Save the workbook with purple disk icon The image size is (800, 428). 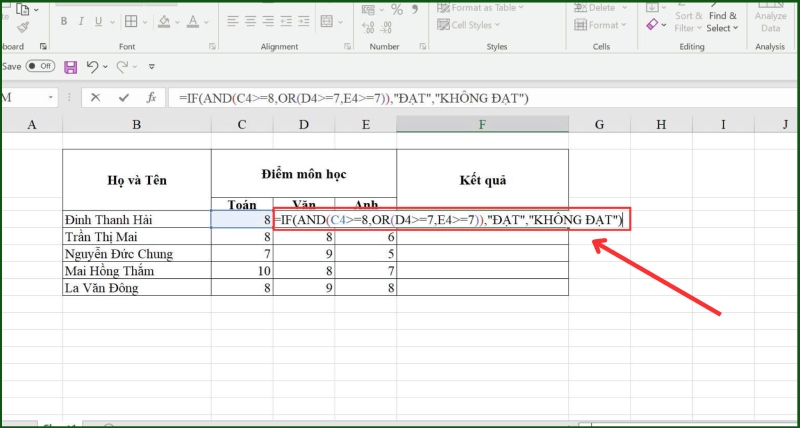coord(70,67)
